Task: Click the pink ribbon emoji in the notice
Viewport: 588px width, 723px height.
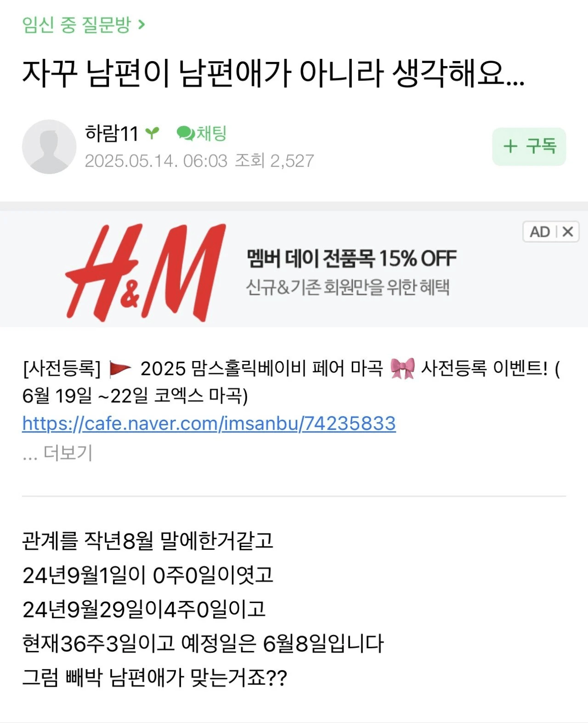Action: coord(402,369)
